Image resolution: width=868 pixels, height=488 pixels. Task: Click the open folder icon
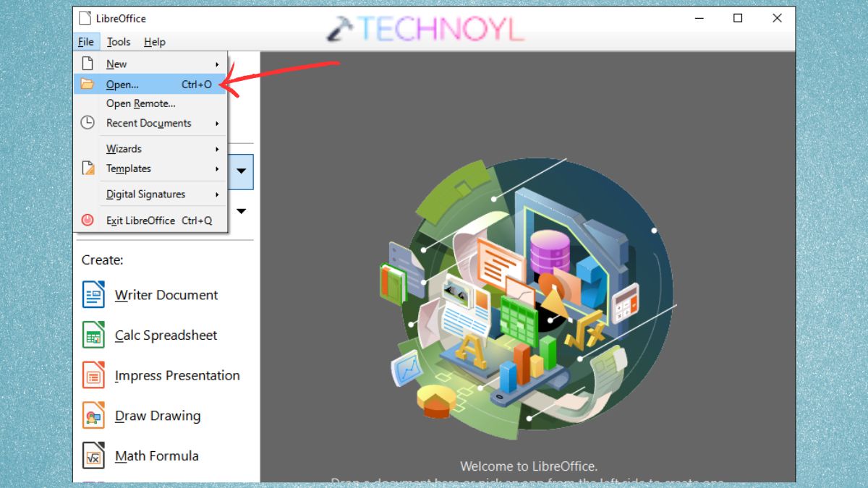click(x=88, y=84)
